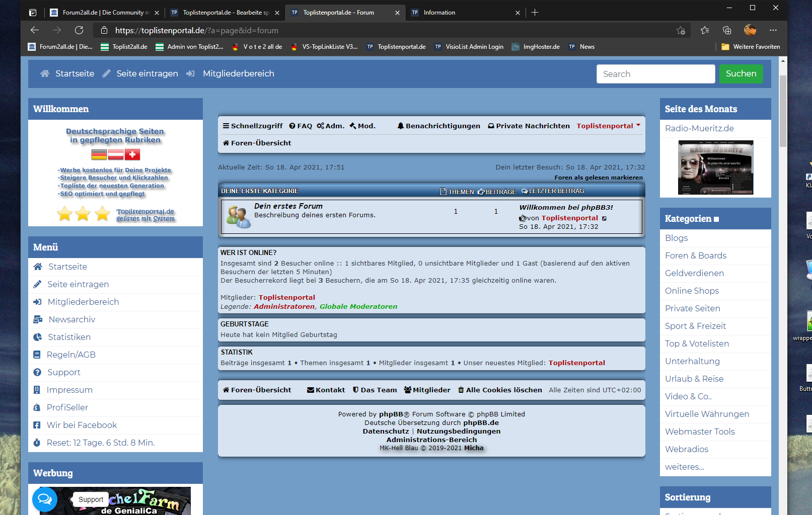
Task: Click the browser refresh icon
Action: pos(79,30)
